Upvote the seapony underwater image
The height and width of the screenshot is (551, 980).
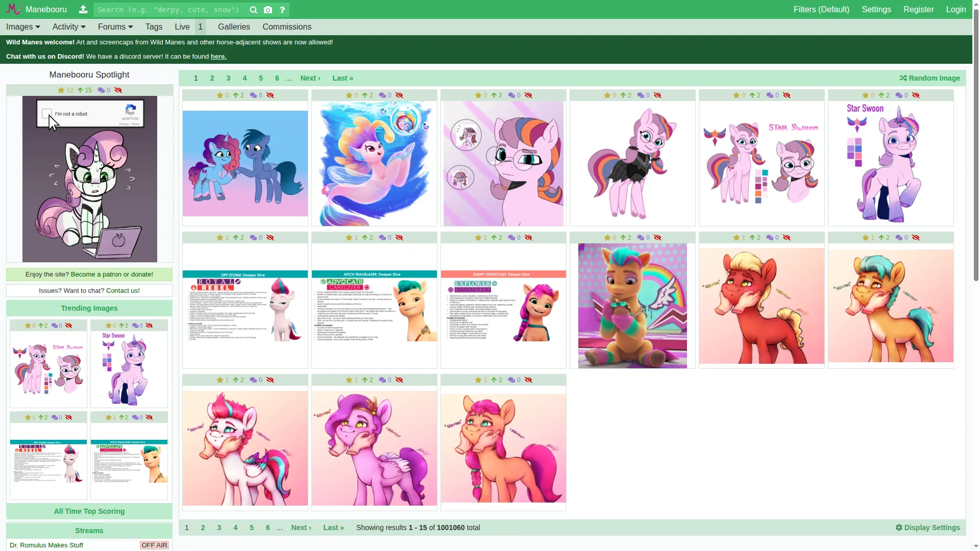(365, 95)
